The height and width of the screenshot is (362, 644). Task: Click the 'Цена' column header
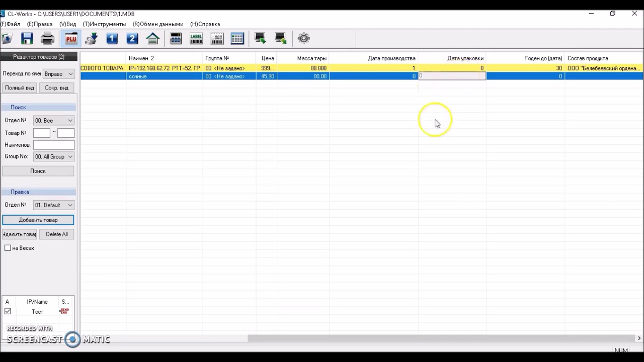click(267, 58)
